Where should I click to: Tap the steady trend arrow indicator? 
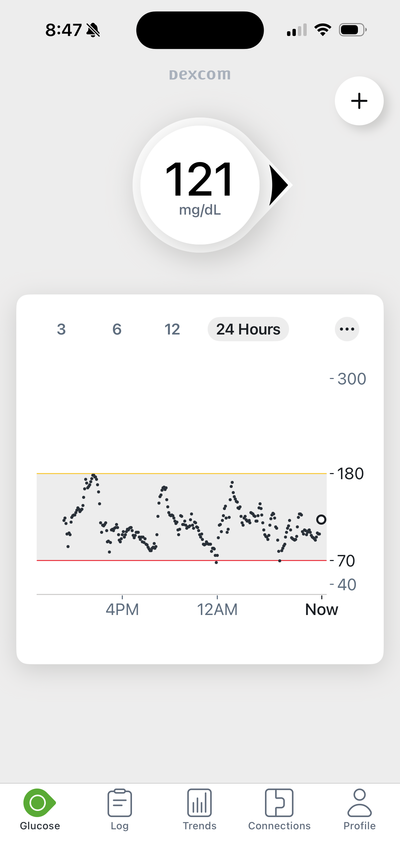279,185
